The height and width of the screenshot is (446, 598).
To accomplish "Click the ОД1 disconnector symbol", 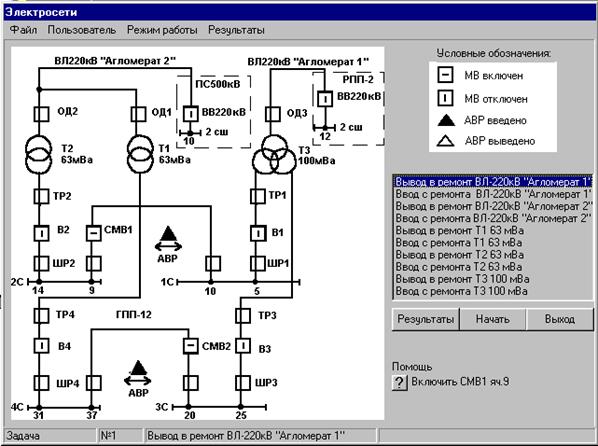I will (138, 114).
